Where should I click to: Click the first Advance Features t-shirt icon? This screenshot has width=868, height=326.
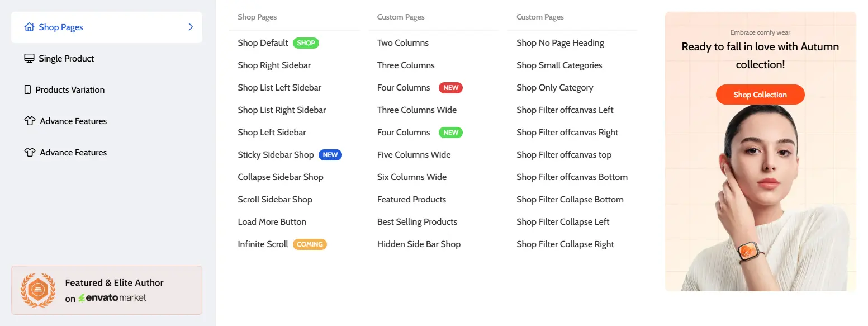(30, 121)
